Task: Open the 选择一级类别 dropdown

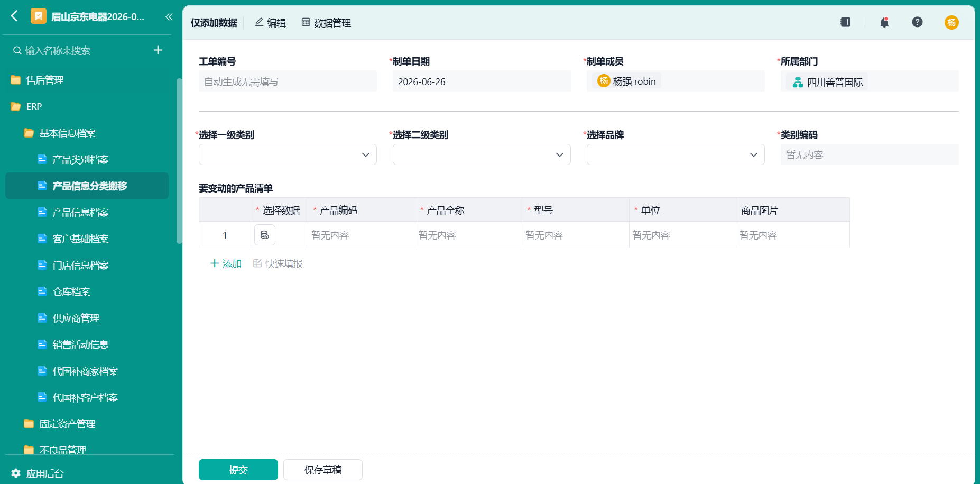Action: [x=288, y=154]
